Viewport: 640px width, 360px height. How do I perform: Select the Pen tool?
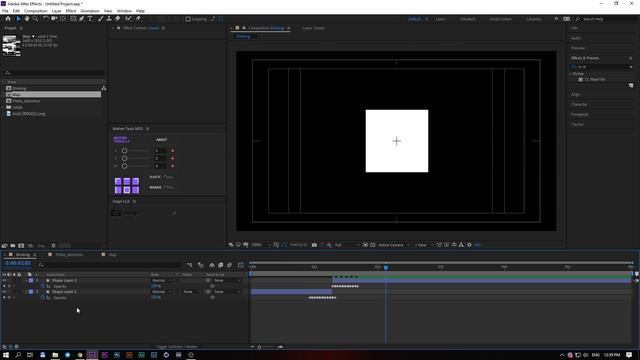coord(82,19)
